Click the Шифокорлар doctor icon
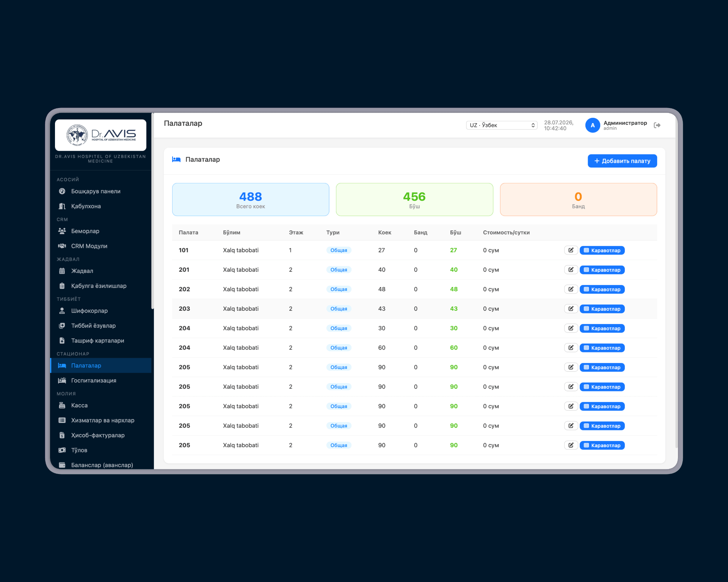Screen dimensions: 728x582 coord(62,311)
